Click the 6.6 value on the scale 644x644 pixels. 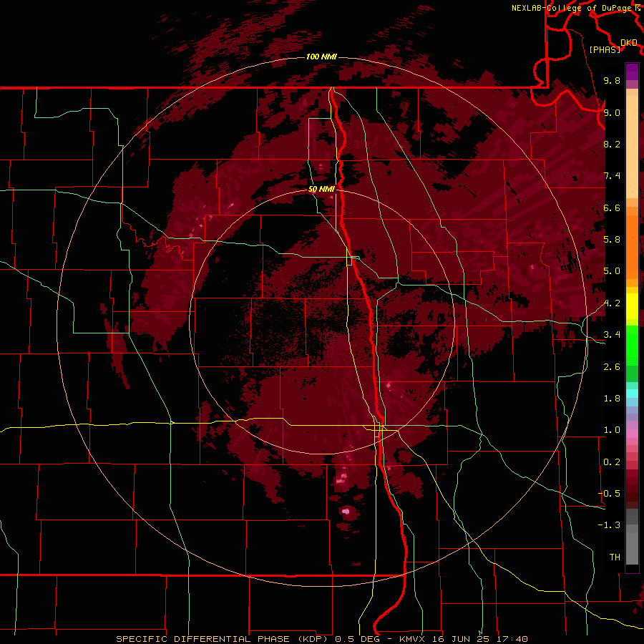(612, 208)
